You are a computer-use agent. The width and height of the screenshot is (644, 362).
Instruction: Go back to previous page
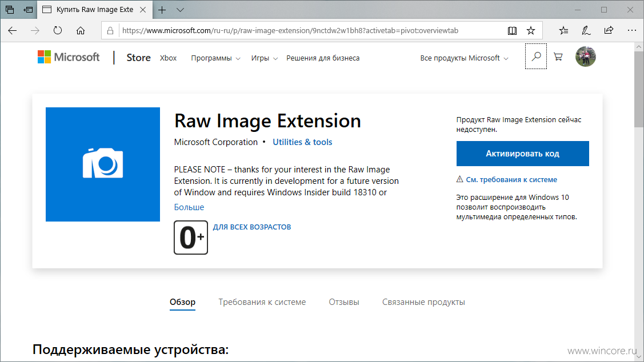click(13, 30)
